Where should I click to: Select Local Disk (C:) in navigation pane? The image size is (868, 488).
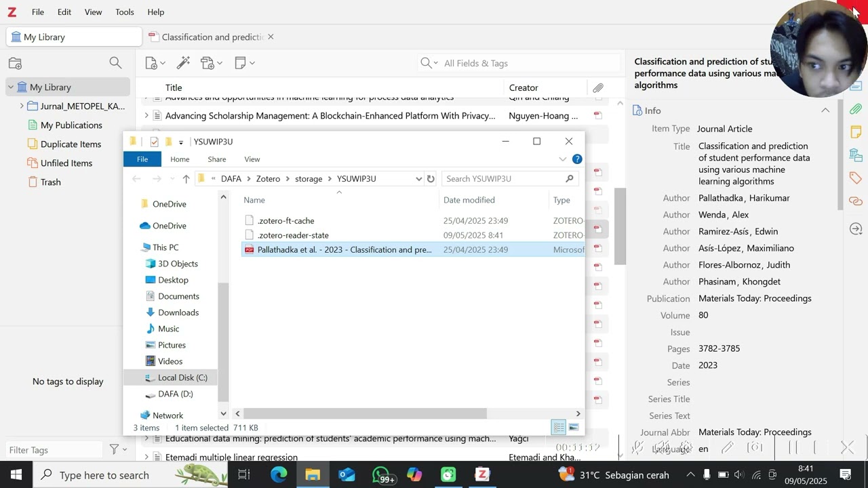pyautogui.click(x=182, y=378)
